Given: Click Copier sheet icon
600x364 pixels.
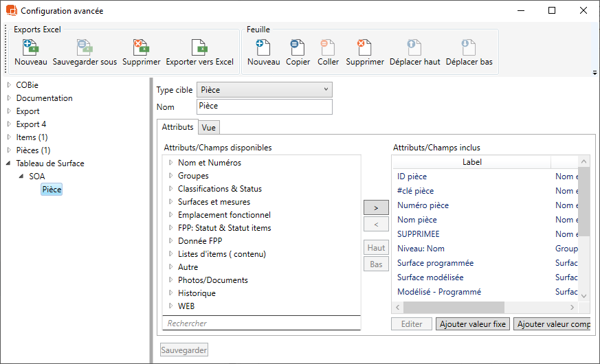Looking at the screenshot, I should pyautogui.click(x=298, y=47).
